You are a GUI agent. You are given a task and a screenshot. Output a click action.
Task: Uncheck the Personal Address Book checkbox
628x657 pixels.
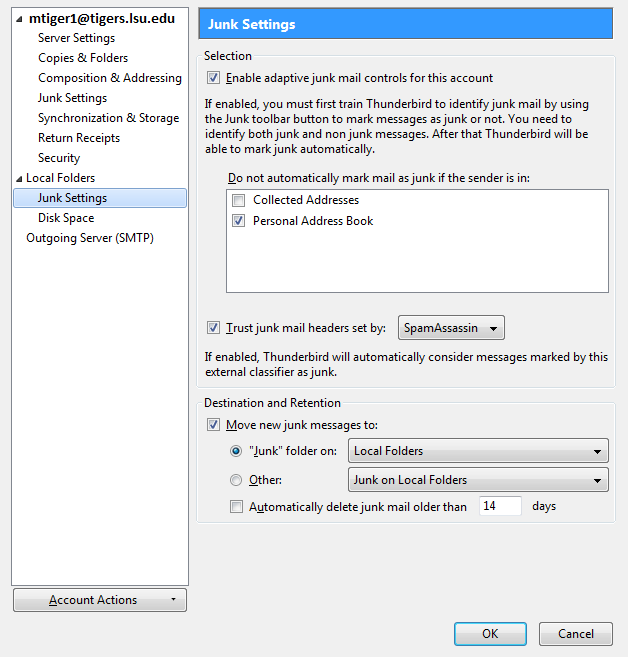pos(238,221)
